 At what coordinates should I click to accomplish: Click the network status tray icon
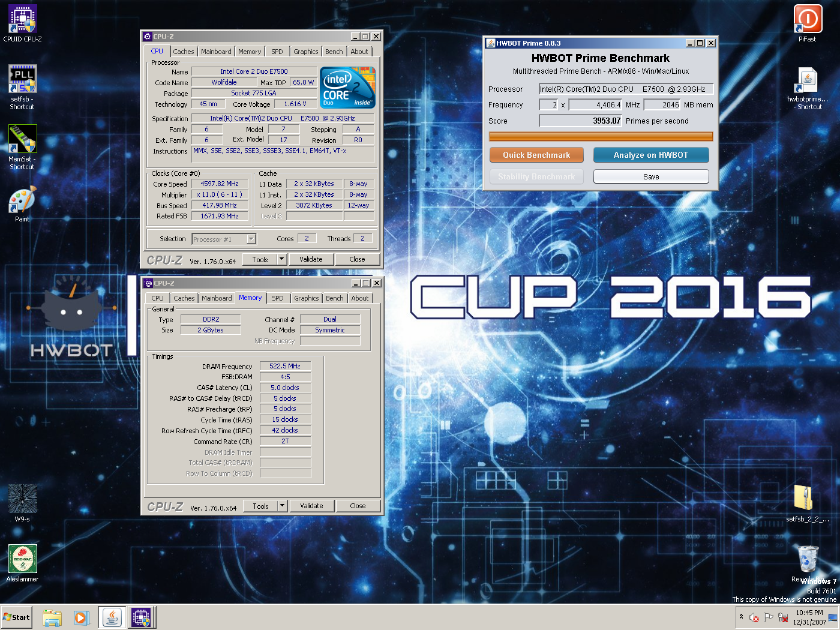[782, 617]
